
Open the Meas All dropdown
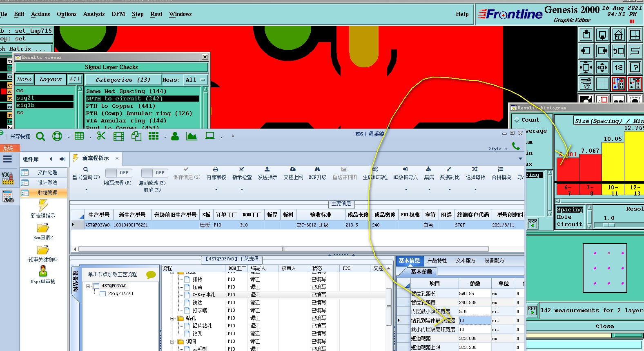tap(196, 80)
